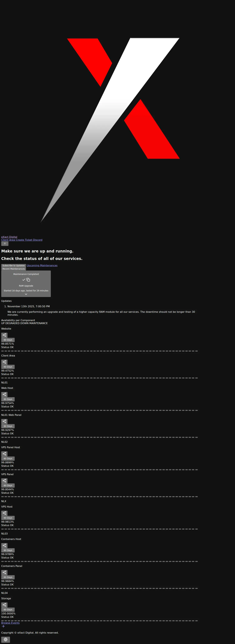Viewport: 235px width, 644px height.
Task: Follow the Browse Events link
Action: [10, 623]
